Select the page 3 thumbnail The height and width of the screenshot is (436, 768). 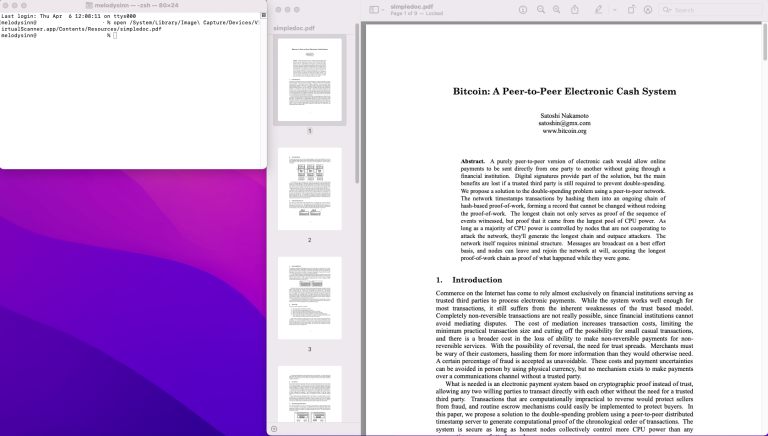[x=310, y=298]
